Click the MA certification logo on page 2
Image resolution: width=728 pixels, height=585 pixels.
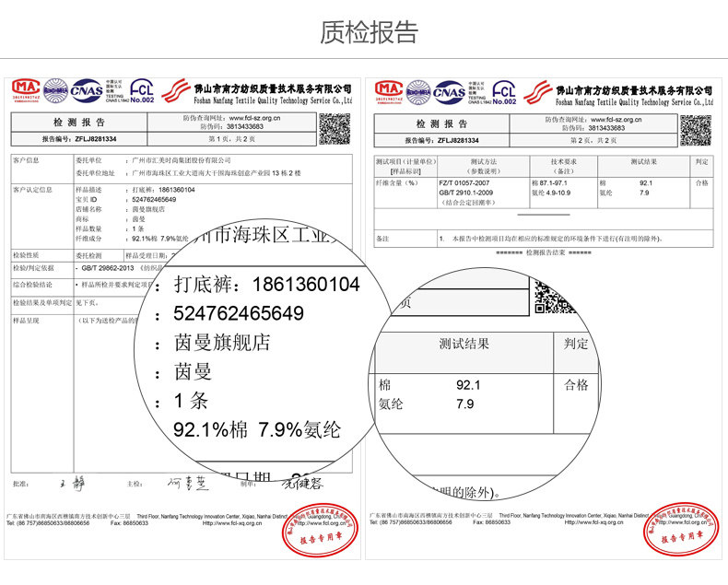[389, 91]
